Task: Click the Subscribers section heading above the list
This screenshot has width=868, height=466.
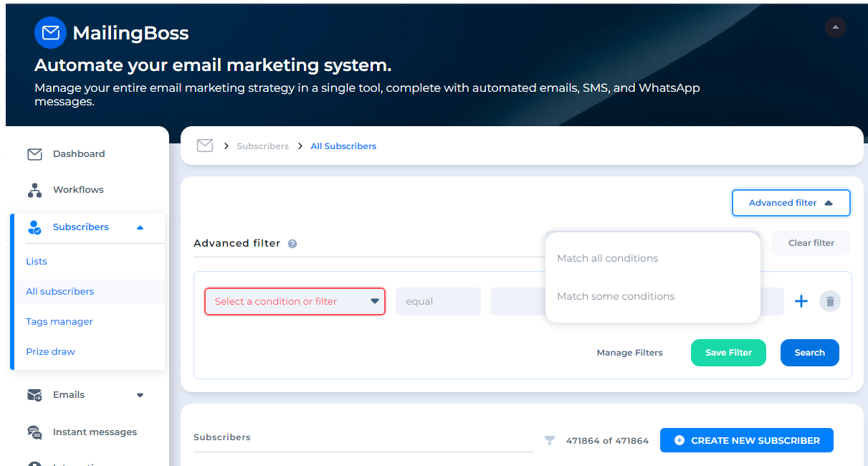Action: 222,437
